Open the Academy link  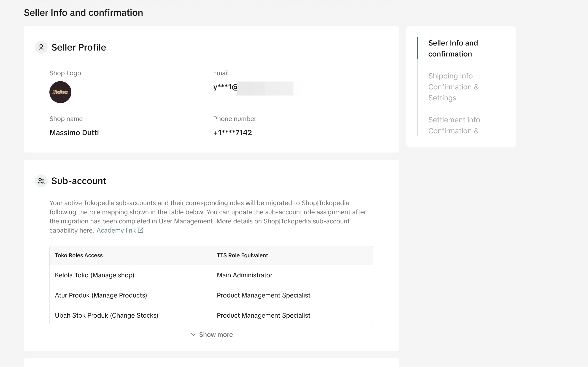[116, 230]
